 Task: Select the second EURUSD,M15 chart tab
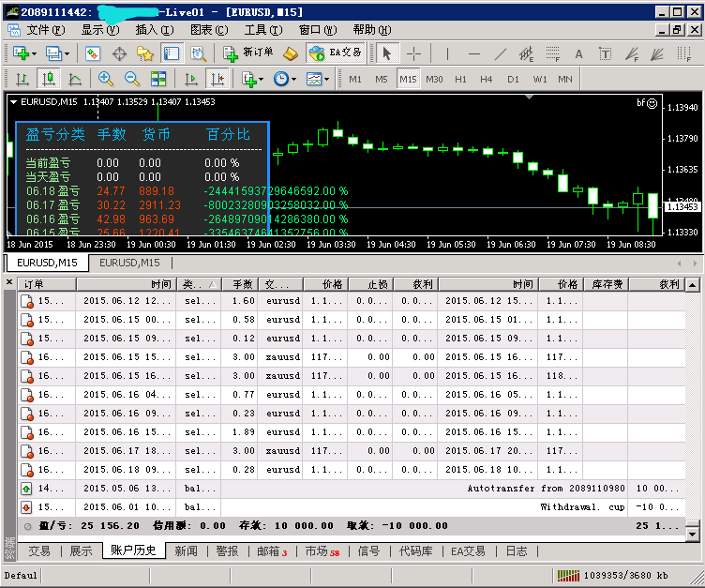pyautogui.click(x=129, y=264)
